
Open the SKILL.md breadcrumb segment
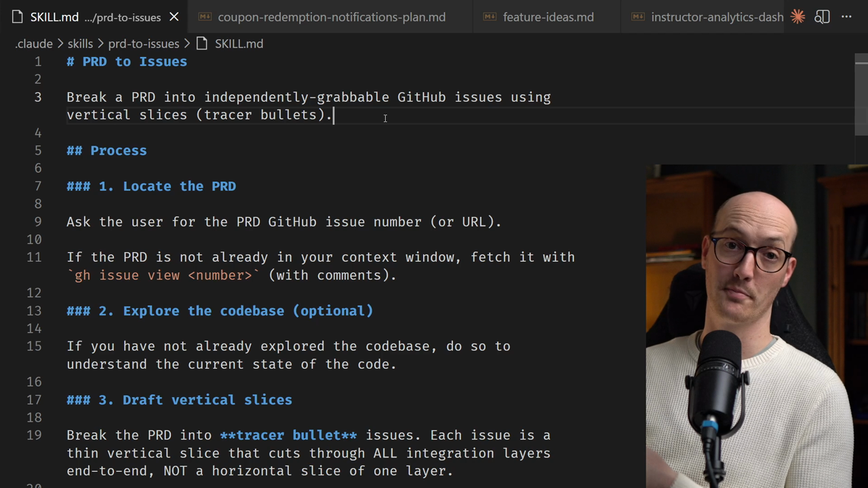click(239, 43)
